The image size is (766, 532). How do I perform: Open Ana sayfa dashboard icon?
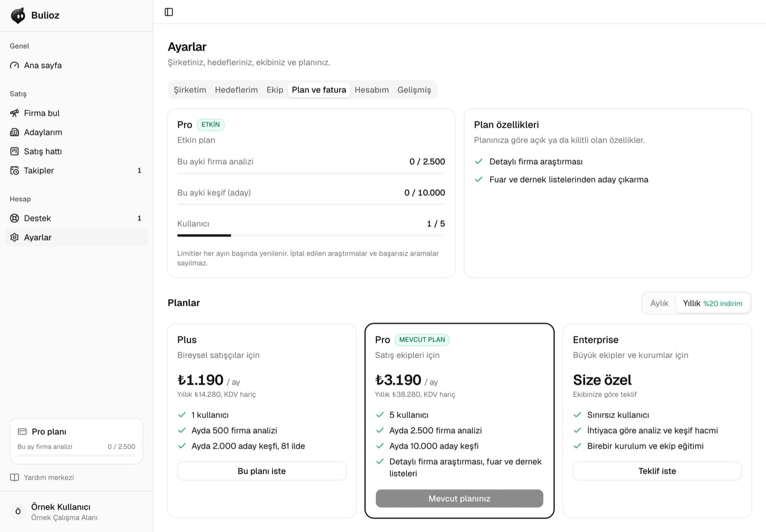tap(14, 65)
